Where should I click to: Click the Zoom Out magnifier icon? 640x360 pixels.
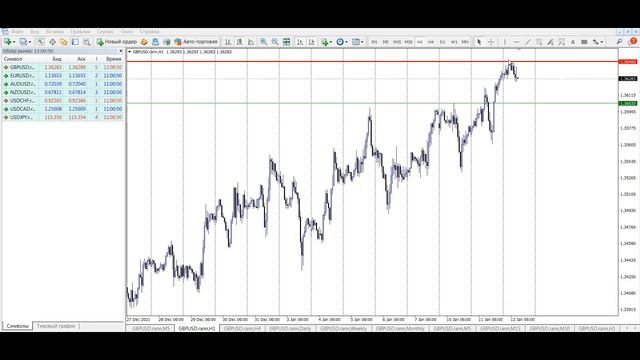pyautogui.click(x=275, y=42)
